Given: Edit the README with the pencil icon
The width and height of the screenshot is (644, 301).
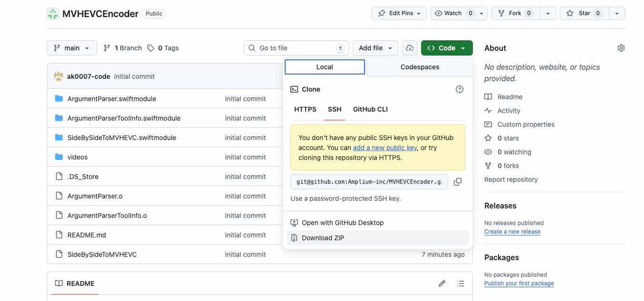Looking at the screenshot, I should point(442,283).
